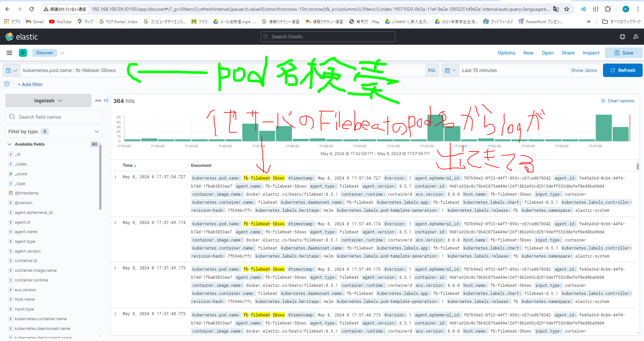Click the filter icon beside Add filter

coord(6,84)
